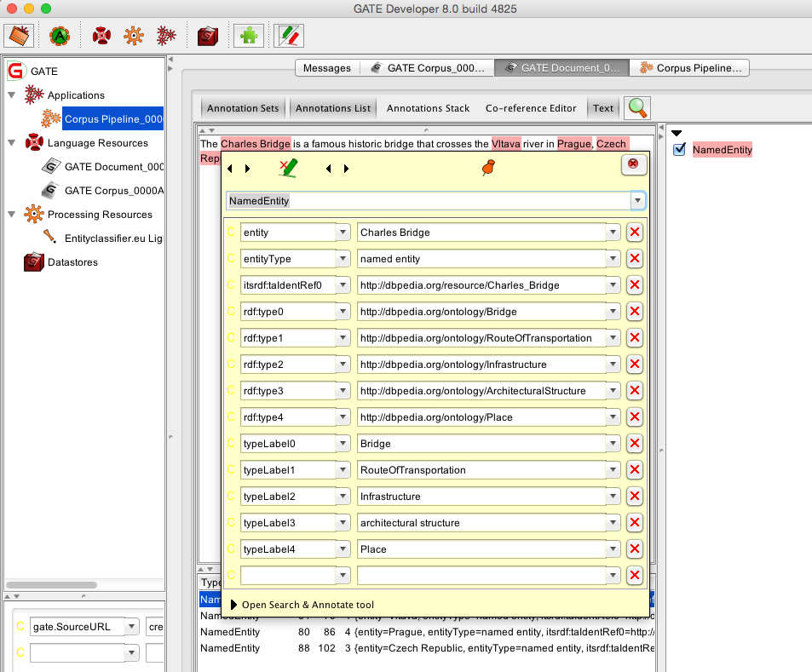Open the entity feature name dropdown
812x672 pixels.
(343, 233)
